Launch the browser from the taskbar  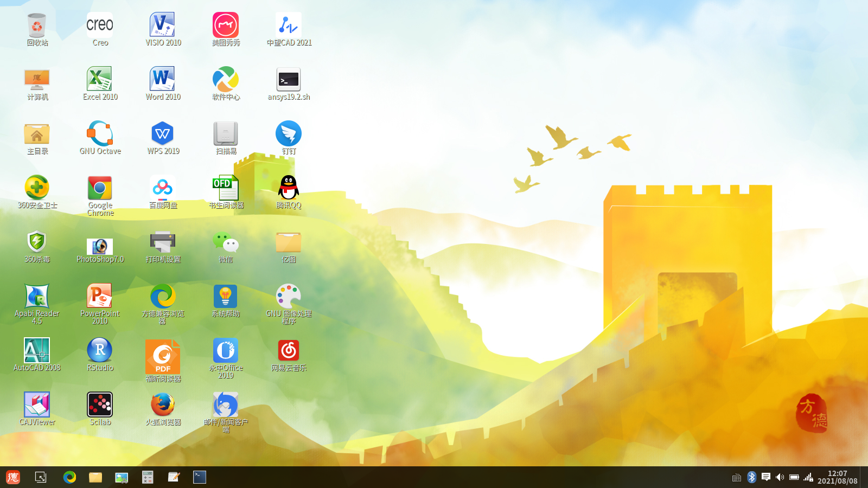(69, 477)
